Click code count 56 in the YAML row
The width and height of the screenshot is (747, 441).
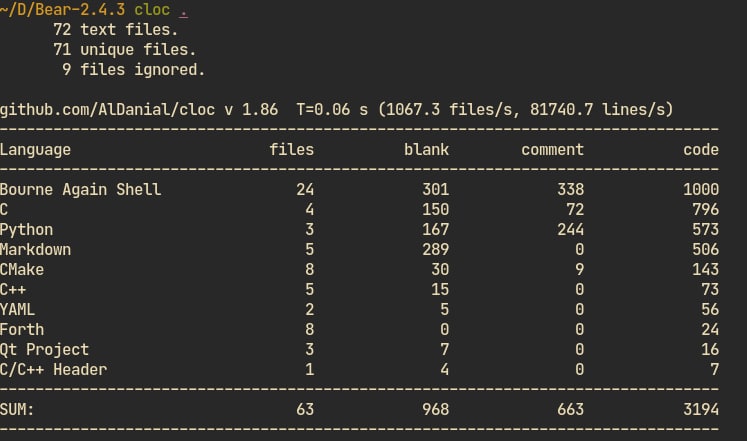(x=710, y=310)
